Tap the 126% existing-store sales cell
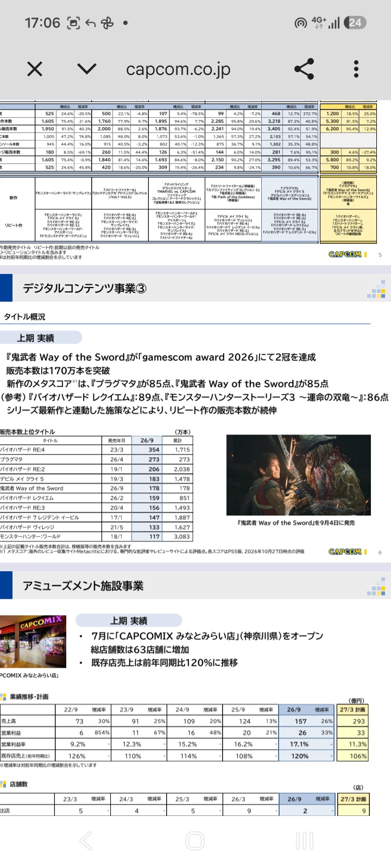 click(77, 756)
